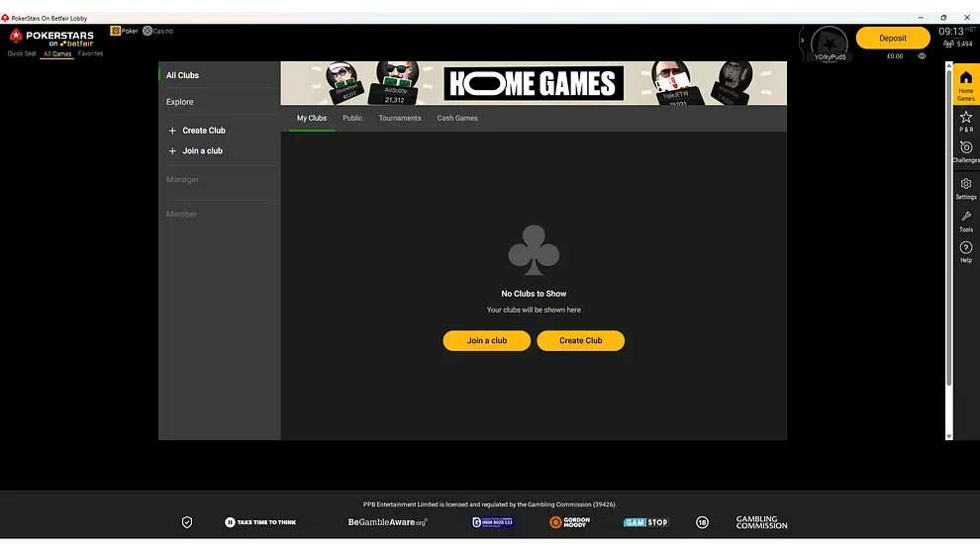980x551 pixels.
Task: Open Gambling Commission footer logo
Action: point(761,522)
